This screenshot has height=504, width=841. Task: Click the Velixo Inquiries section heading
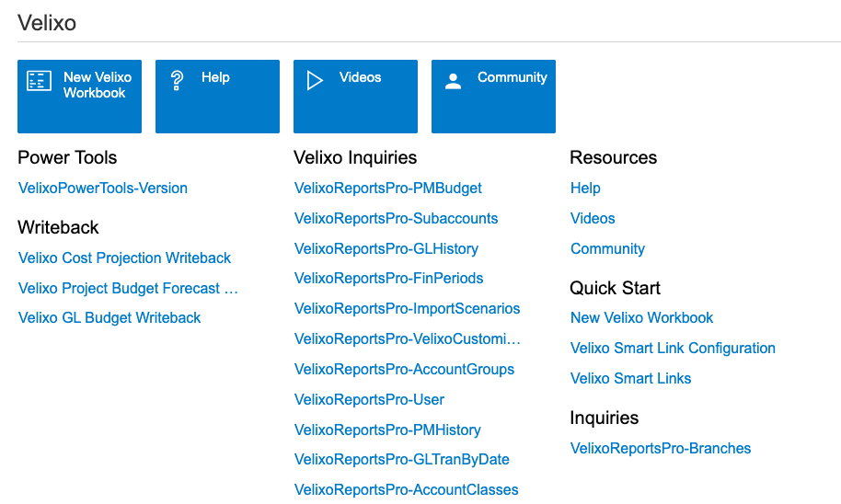click(x=355, y=157)
